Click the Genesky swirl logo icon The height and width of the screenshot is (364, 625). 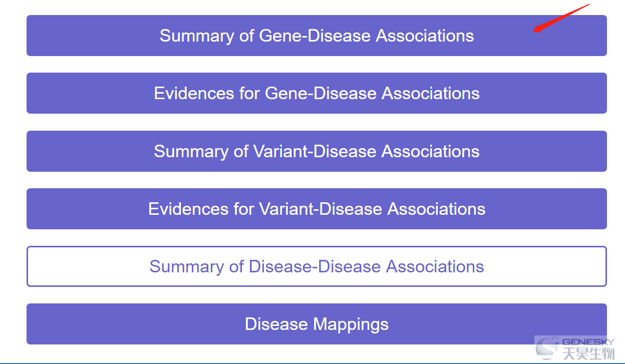(x=547, y=348)
